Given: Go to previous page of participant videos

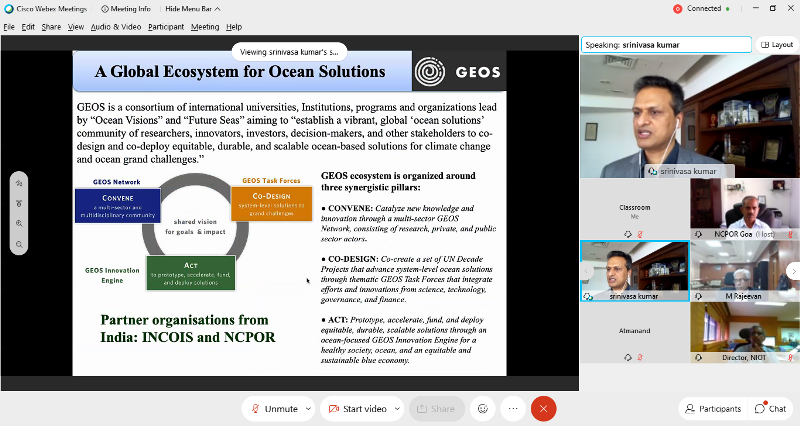Looking at the screenshot, I should coord(587,271).
